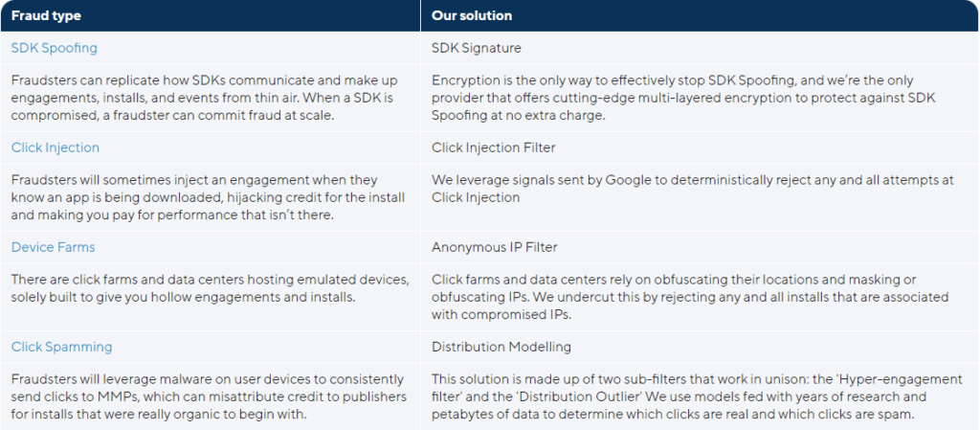Click the paragraph about replicating SDK communication
Viewport: 980px width, 430px height.
[x=205, y=98]
